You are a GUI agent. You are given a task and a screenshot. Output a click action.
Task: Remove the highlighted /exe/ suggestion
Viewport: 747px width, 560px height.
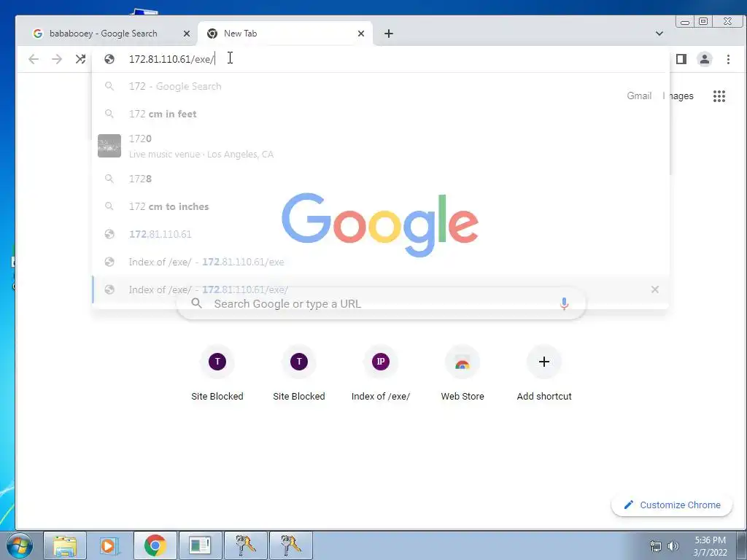click(x=655, y=289)
